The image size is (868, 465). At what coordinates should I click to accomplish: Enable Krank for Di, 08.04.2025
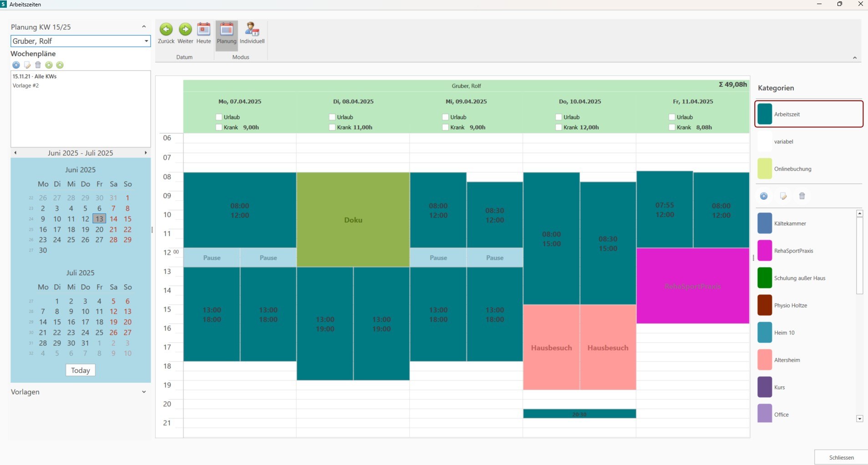coord(332,127)
